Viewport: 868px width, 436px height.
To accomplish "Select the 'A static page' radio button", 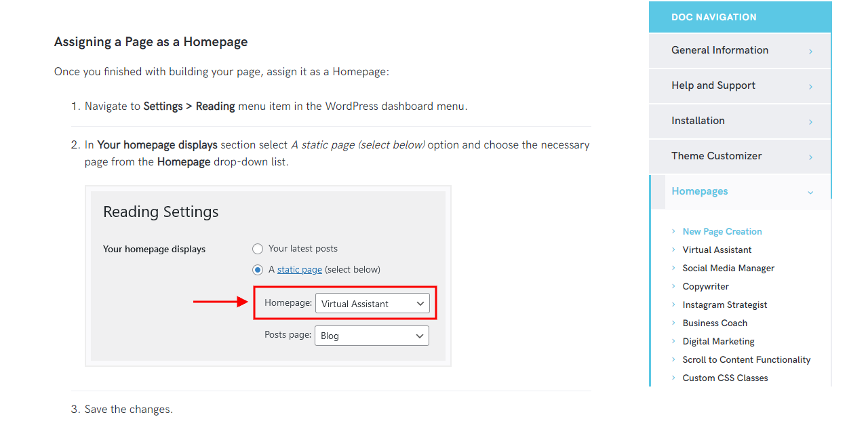I will (258, 270).
